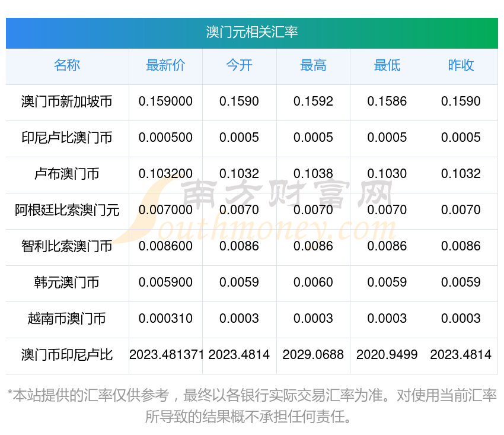504x435 pixels.
Task: Open the 智利比索澳门币 row name
Action: [67, 246]
